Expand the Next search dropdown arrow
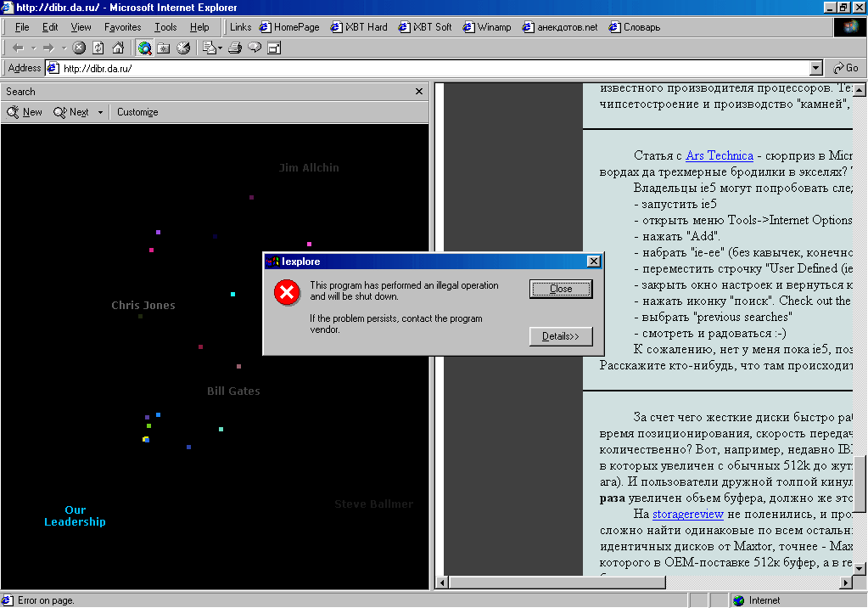Image resolution: width=868 pixels, height=608 pixels. tap(100, 112)
